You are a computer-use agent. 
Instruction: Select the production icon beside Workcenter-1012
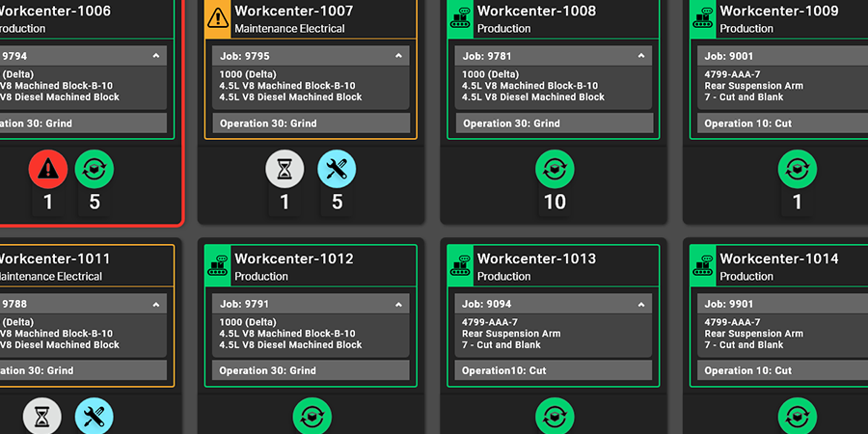(x=218, y=266)
